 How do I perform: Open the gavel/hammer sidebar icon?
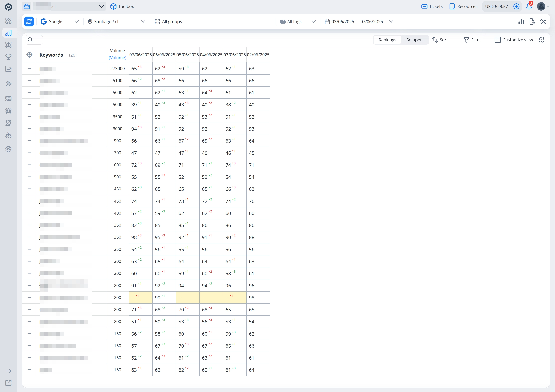[x=8, y=84]
